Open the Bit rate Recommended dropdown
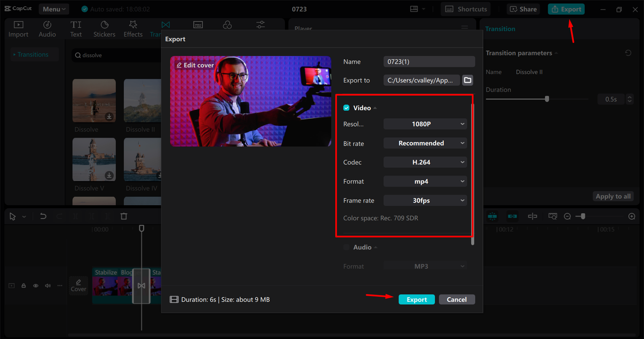The width and height of the screenshot is (644, 339). point(425,143)
